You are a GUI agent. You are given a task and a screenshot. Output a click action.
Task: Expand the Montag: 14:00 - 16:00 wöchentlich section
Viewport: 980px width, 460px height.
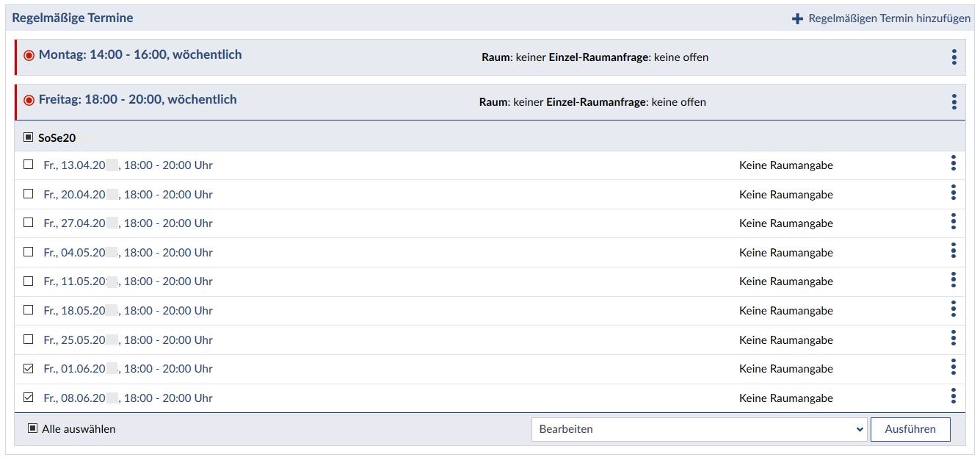[140, 54]
